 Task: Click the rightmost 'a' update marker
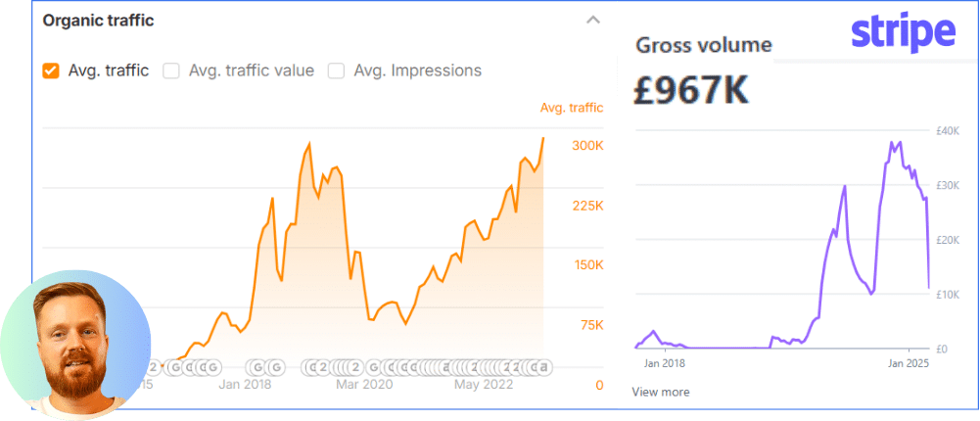[x=544, y=368]
